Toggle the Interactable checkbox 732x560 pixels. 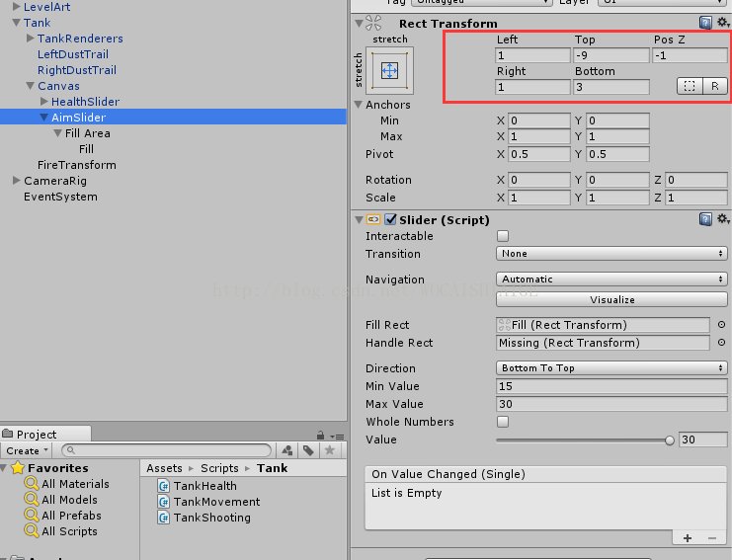pyautogui.click(x=503, y=236)
